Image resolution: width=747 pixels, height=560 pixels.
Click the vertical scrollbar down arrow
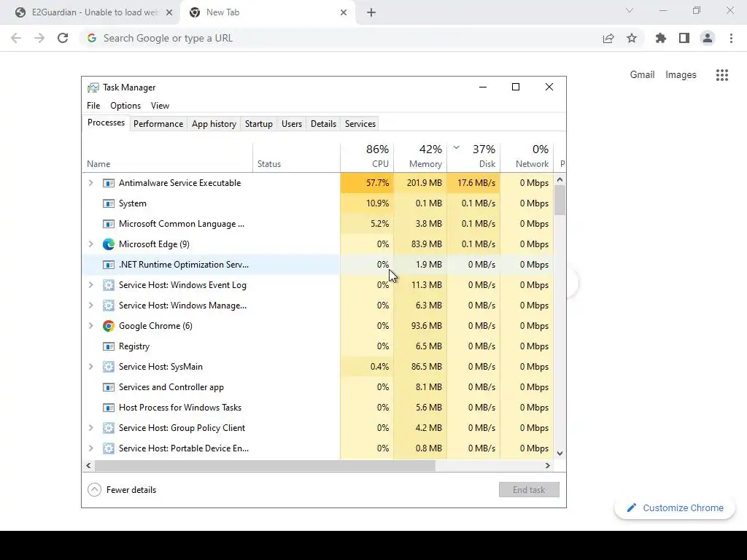[x=560, y=454]
